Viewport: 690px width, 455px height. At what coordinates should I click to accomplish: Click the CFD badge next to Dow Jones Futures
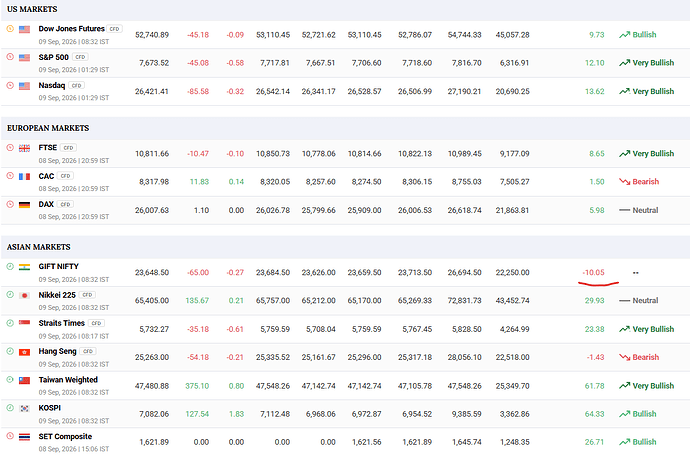(x=114, y=29)
